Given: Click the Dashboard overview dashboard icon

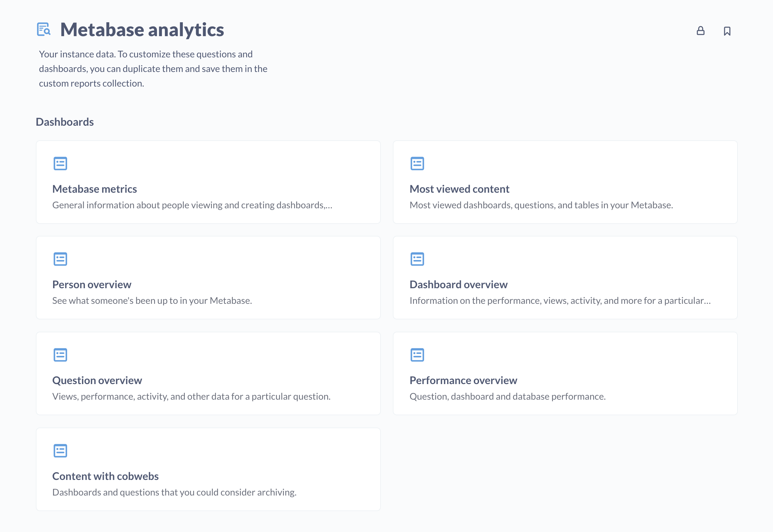Looking at the screenshot, I should [x=417, y=259].
